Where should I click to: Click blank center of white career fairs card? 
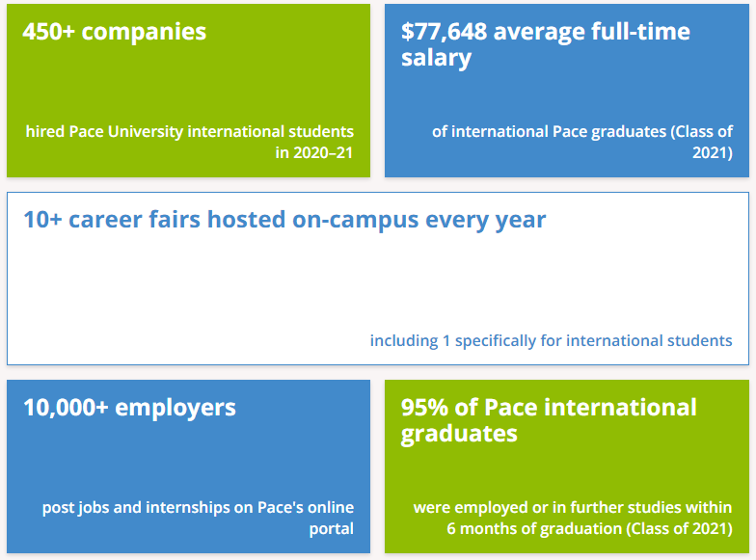click(x=378, y=284)
